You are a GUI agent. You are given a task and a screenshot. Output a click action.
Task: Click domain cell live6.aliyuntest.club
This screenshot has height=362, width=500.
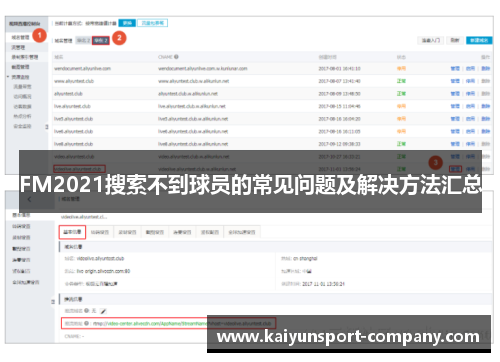pos(73,131)
